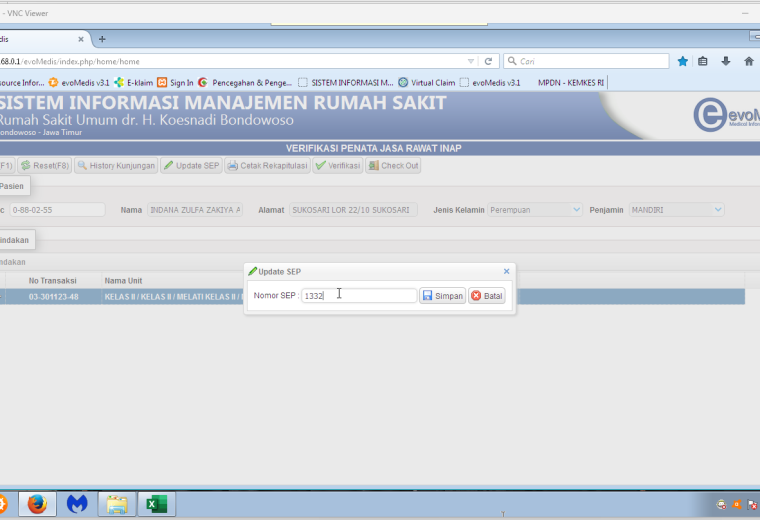Image resolution: width=760 pixels, height=520 pixels.
Task: Click the Simpan save button
Action: pos(443,296)
